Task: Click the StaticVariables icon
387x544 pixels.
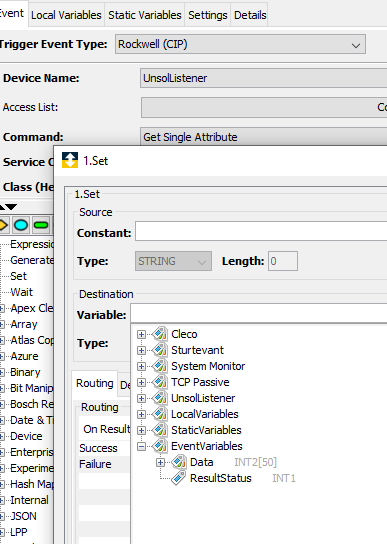Action: [160, 430]
